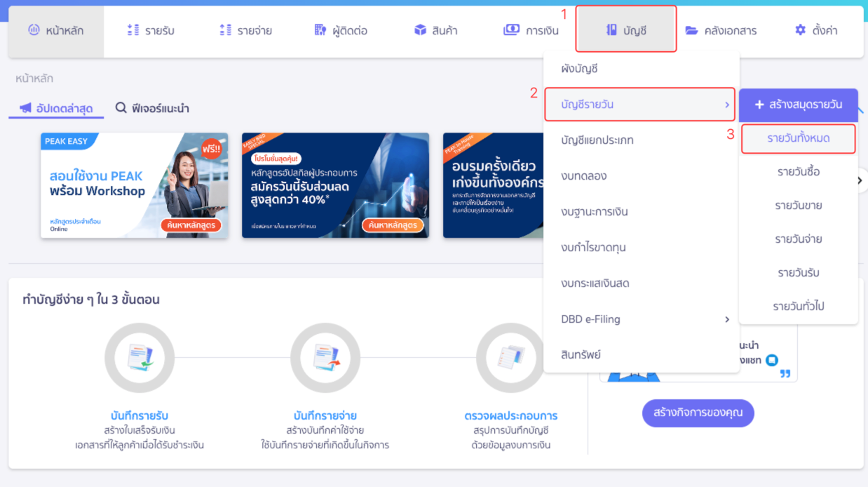Viewport: 868px width, 487px height.
Task: Expand the DBD e-Filing submenu chevron
Action: [727, 319]
